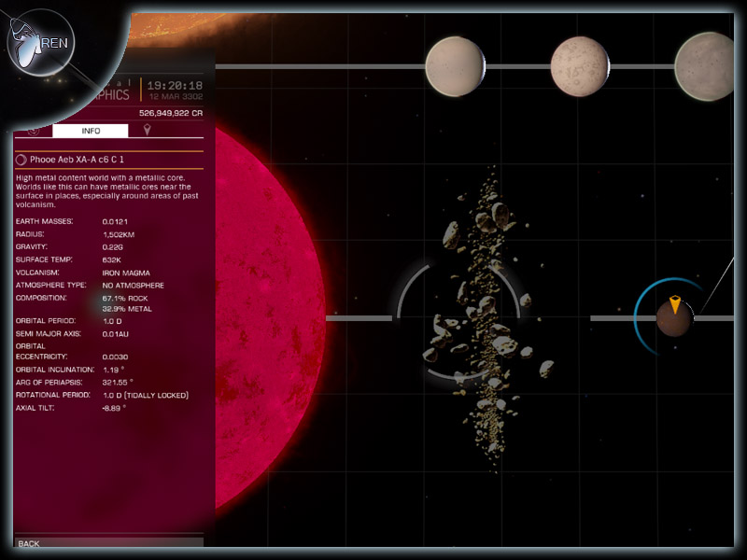This screenshot has height=560, width=747.
Task: Click the planet name Phooe Aeb XA-A c6 C 1
Action: 77,160
